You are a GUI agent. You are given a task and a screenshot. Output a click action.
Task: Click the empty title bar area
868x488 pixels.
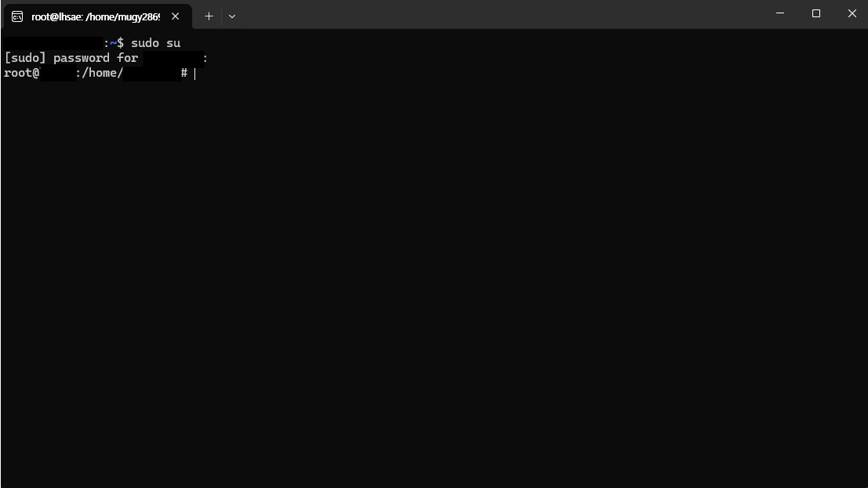[x=498, y=14]
